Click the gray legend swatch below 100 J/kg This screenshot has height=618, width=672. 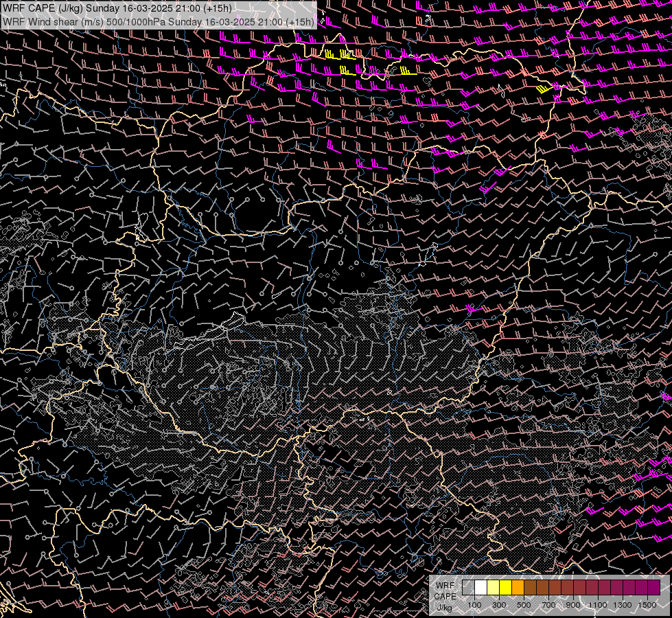[468, 588]
